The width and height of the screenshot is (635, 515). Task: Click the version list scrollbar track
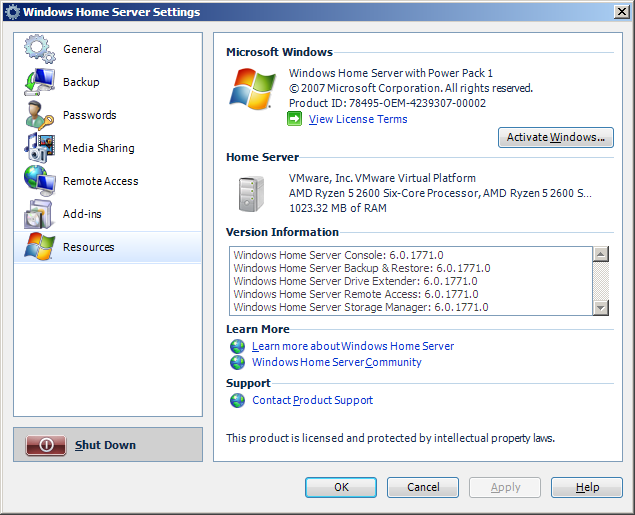coord(601,281)
